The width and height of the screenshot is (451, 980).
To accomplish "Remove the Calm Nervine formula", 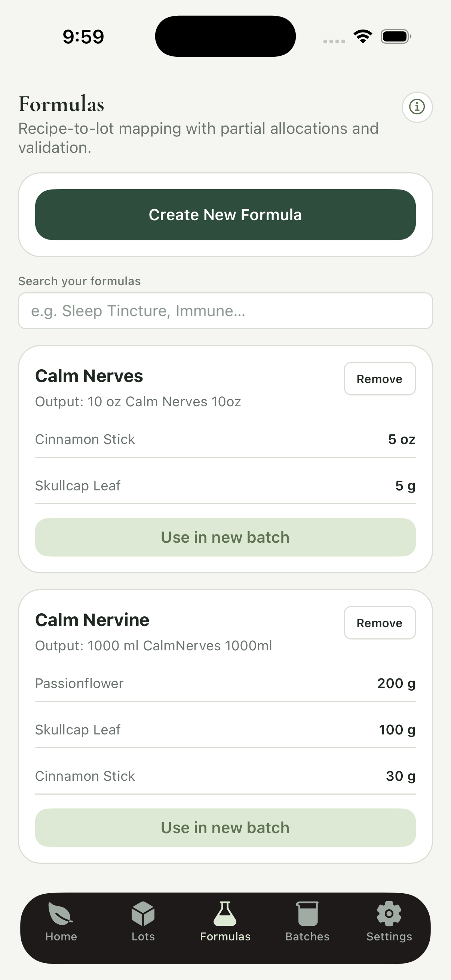I will 380,623.
